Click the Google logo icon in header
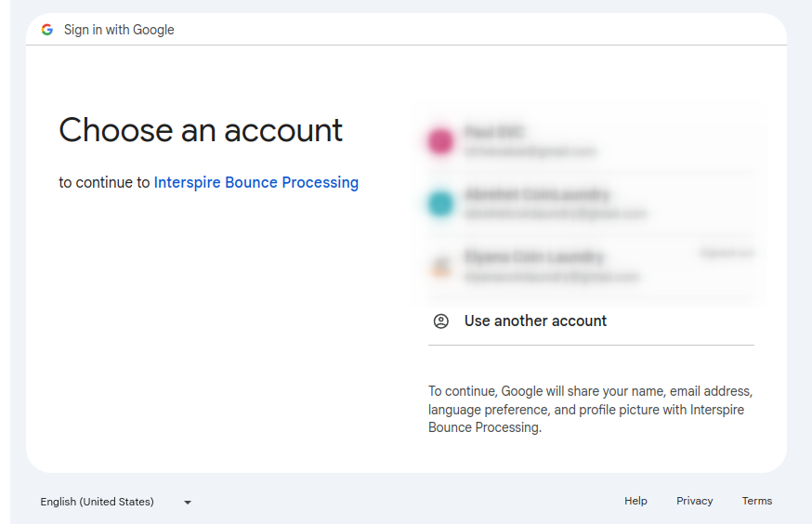Viewport: 812px width, 524px height. pyautogui.click(x=47, y=30)
